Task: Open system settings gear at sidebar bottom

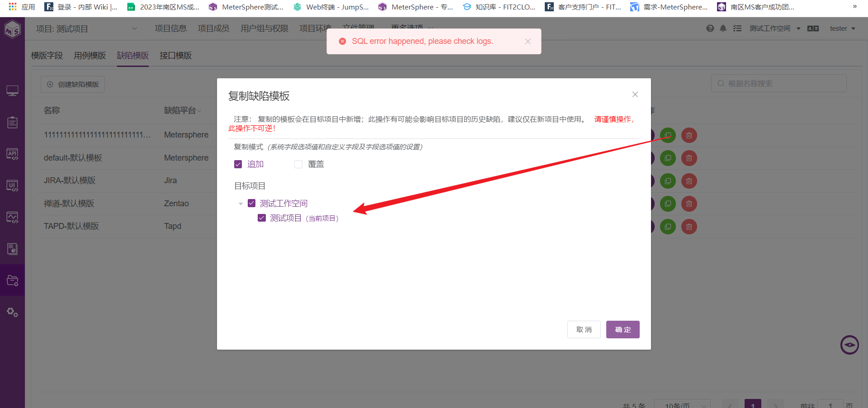Action: pos(12,312)
